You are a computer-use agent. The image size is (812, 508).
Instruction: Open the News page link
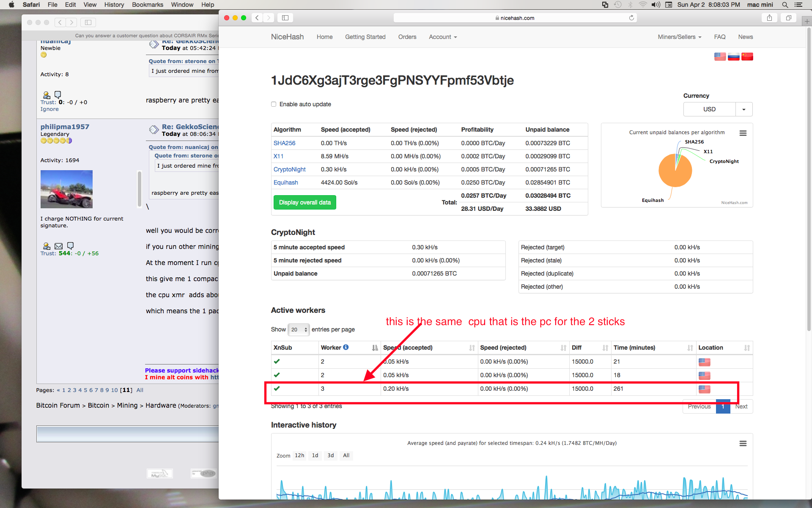click(746, 37)
